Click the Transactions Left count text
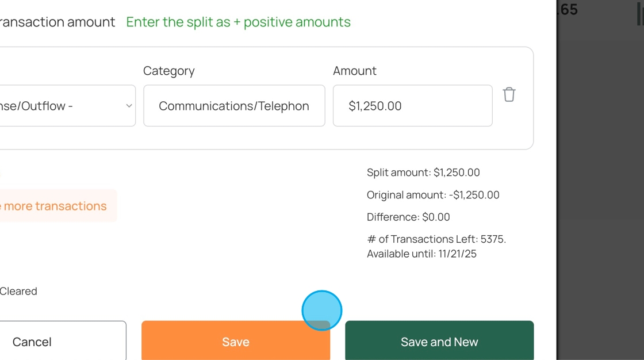This screenshot has width=644, height=360. [436, 239]
